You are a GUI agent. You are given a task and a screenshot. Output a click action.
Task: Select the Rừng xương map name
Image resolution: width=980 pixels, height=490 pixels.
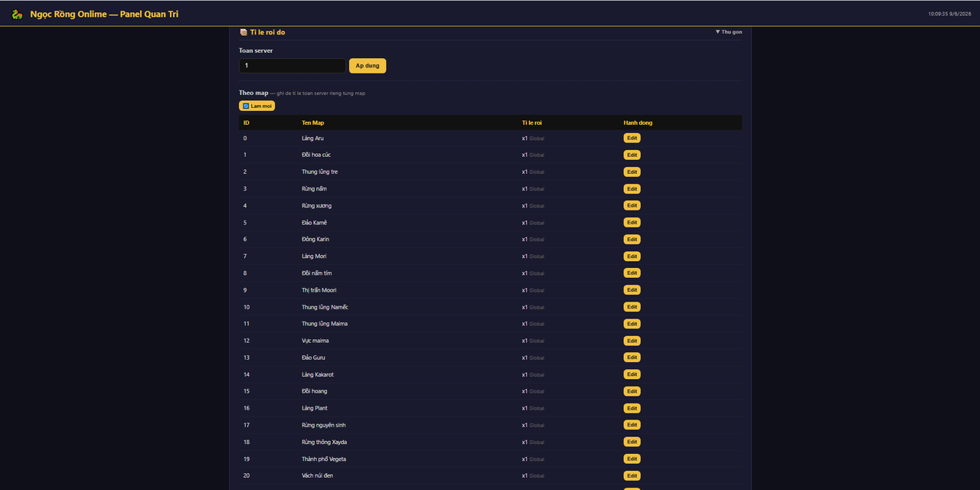point(316,205)
